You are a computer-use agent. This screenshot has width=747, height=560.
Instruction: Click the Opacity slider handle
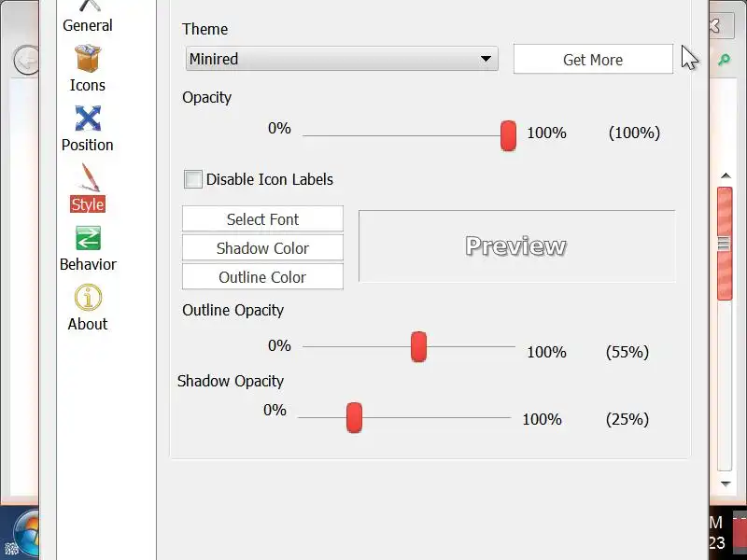508,135
